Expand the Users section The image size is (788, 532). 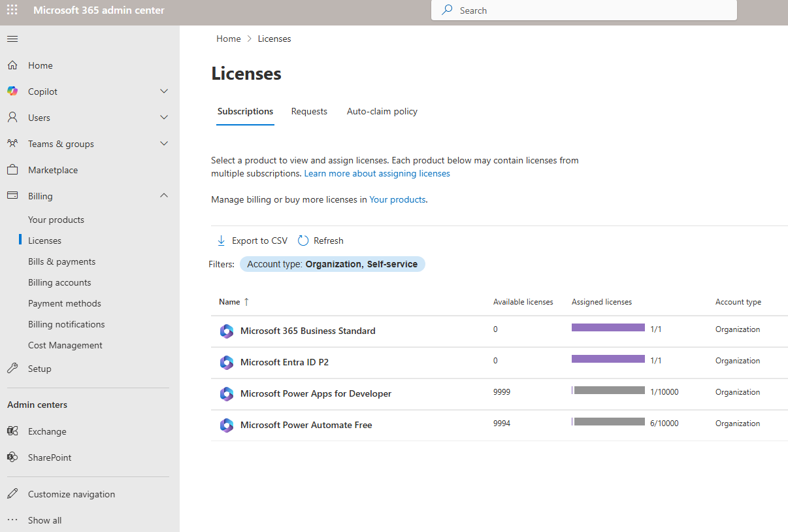(164, 117)
